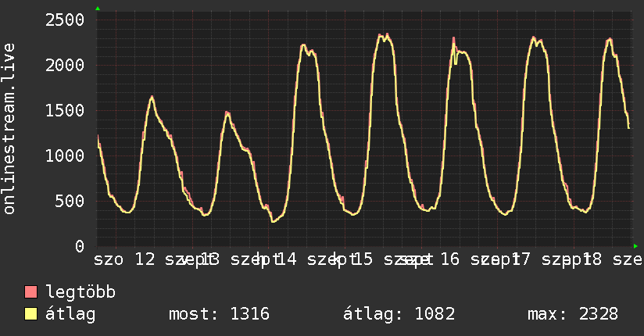Viewport: 644px width, 336px height.
Task: Click the 1000 y-axis label
Action: pyautogui.click(x=65, y=155)
